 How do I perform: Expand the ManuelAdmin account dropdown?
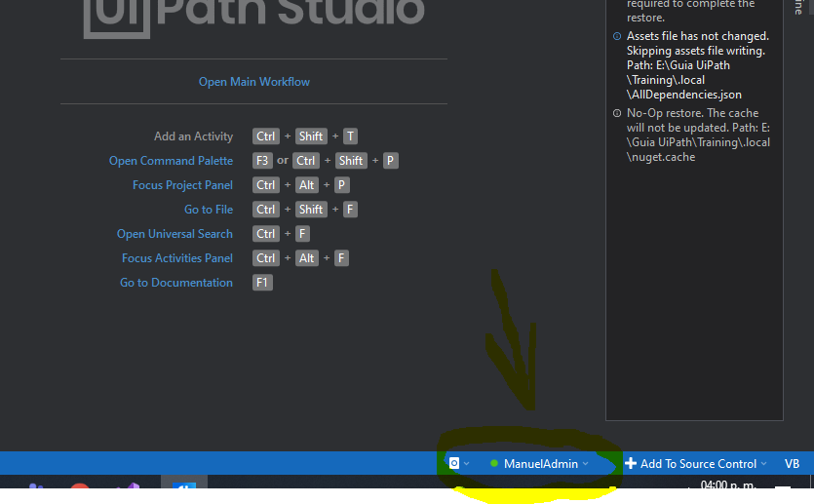[x=539, y=463]
